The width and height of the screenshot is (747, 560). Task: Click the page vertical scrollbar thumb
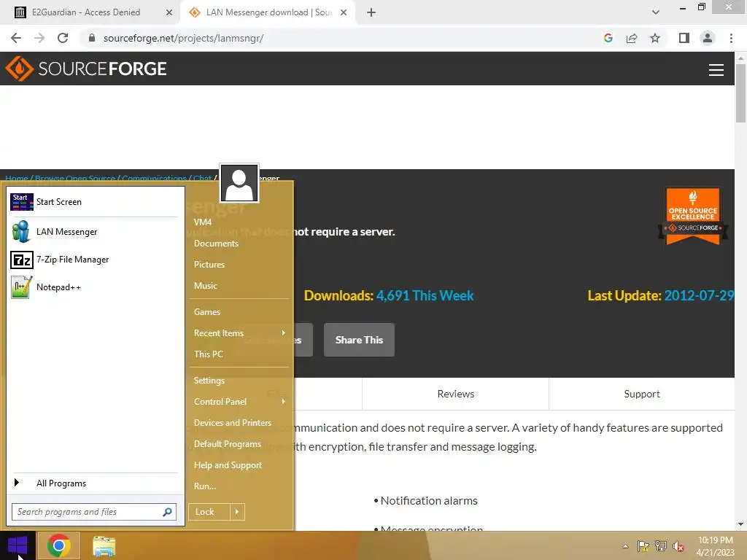pyautogui.click(x=740, y=93)
